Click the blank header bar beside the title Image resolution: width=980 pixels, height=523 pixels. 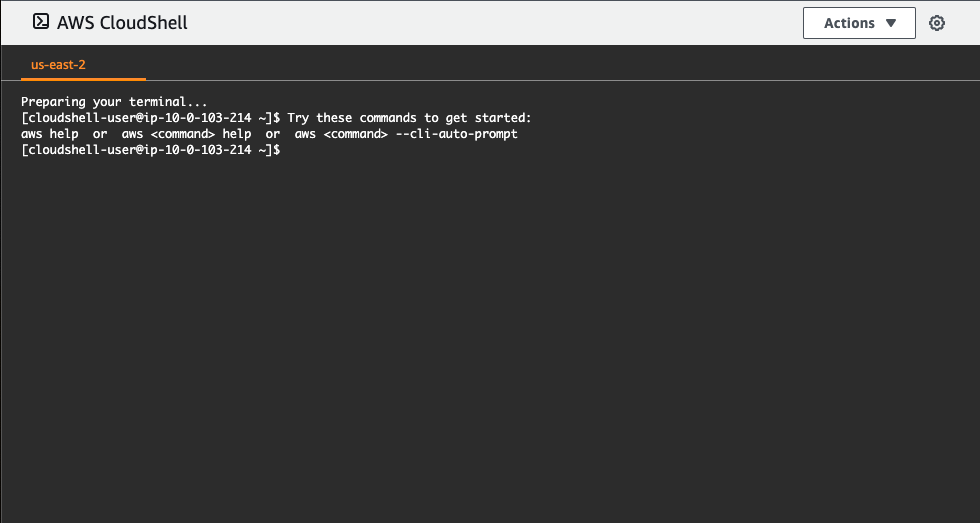tap(494, 22)
